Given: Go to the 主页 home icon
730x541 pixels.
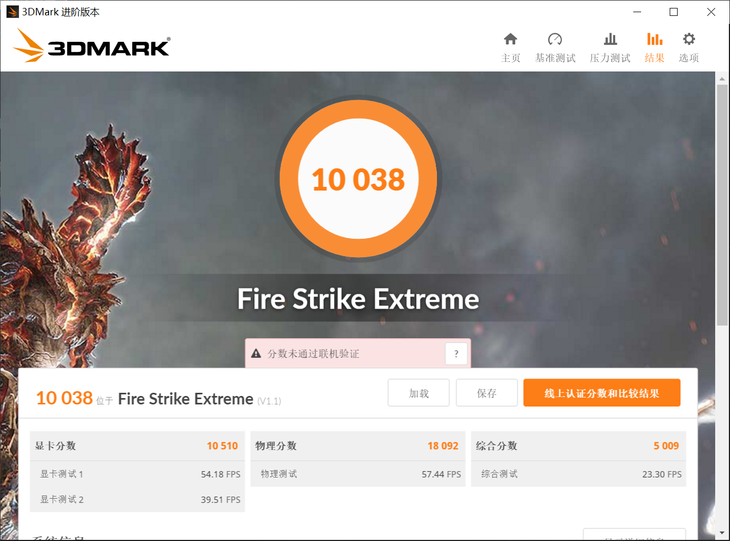Looking at the screenshot, I should pos(511,39).
